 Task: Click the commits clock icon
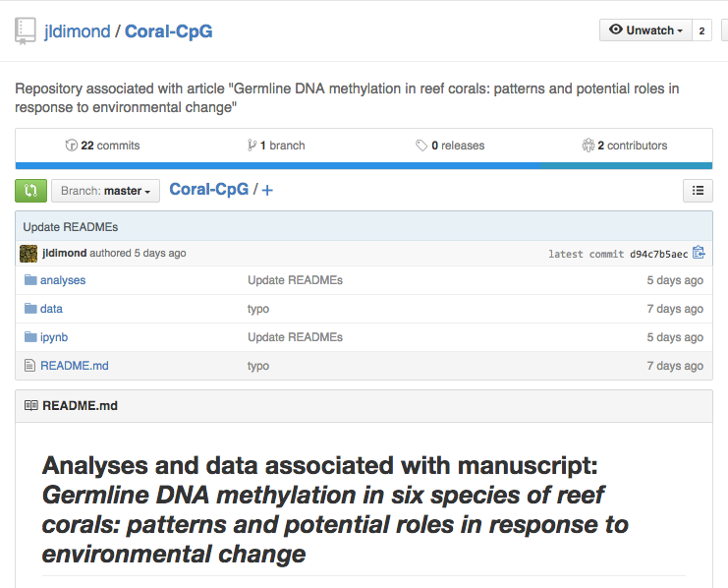(71, 146)
